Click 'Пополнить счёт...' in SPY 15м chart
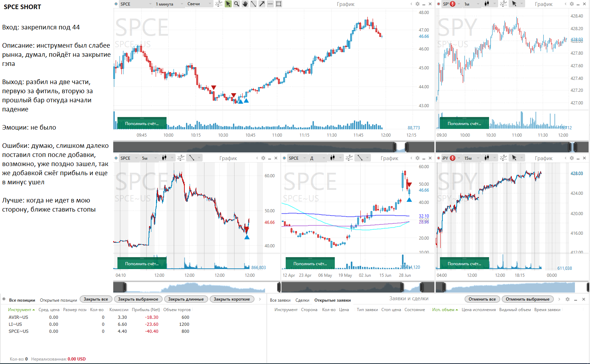Screen dimensions: 590x364 (464, 263)
